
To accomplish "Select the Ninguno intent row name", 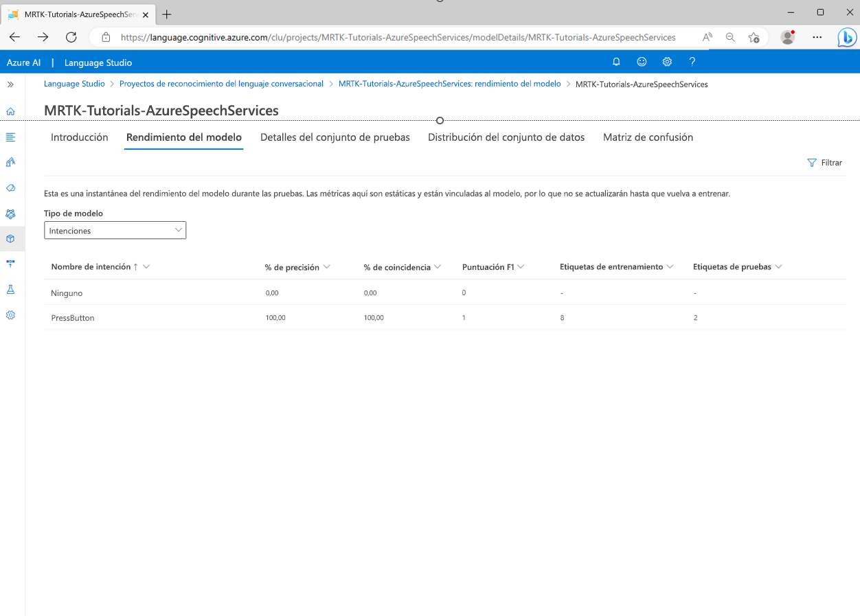I will click(67, 293).
